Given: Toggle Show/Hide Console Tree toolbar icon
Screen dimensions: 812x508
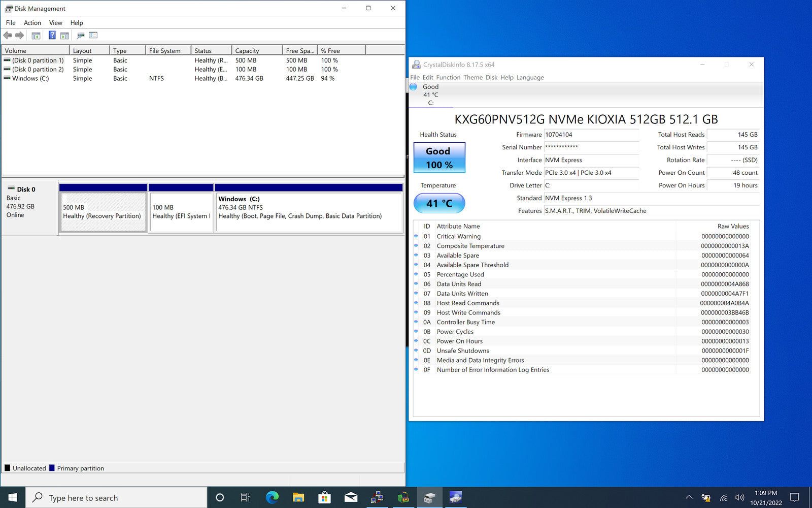Looking at the screenshot, I should 36,36.
